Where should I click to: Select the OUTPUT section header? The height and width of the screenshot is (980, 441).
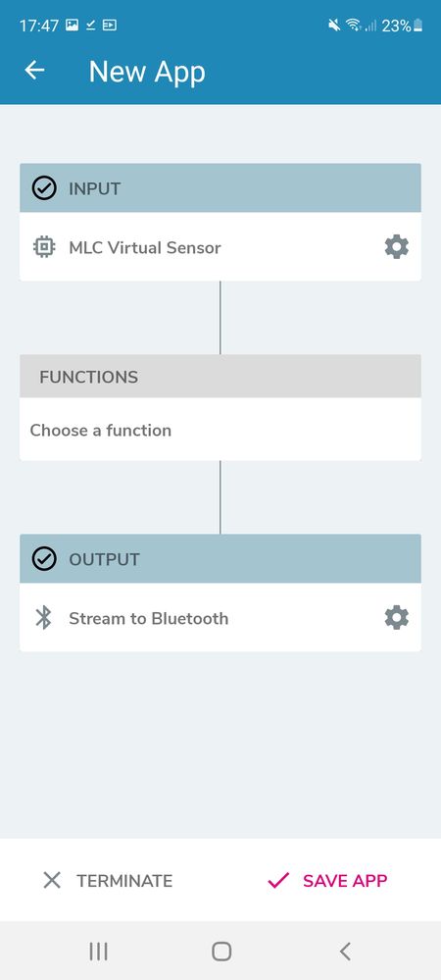(220, 559)
